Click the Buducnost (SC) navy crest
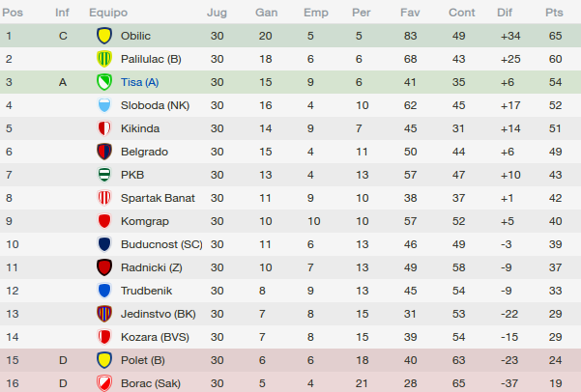The width and height of the screenshot is (581, 392). [104, 244]
